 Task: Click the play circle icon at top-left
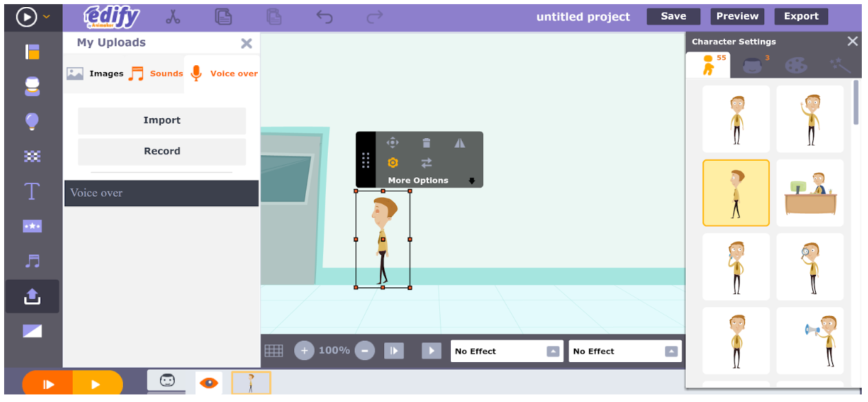click(26, 16)
